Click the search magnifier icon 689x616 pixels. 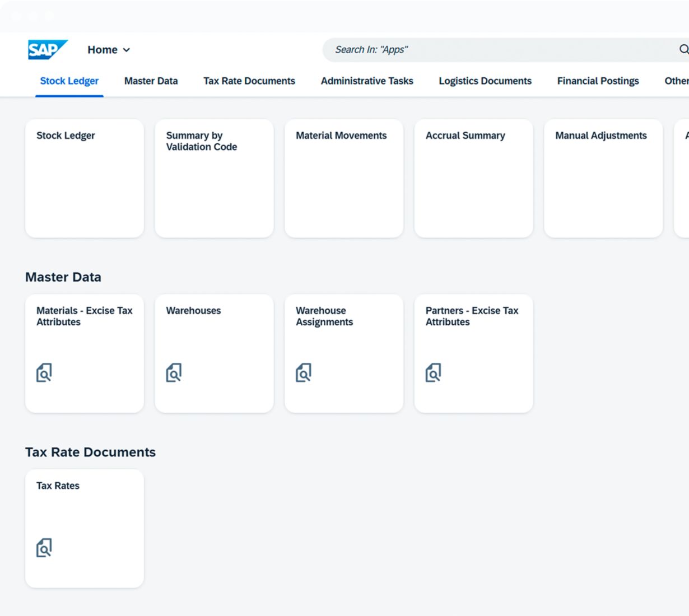point(683,49)
